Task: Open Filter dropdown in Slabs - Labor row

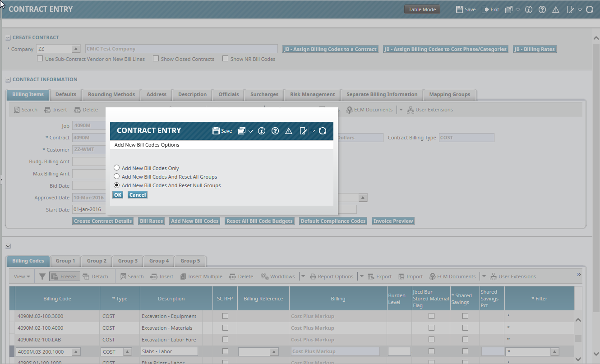Action: (x=555, y=352)
